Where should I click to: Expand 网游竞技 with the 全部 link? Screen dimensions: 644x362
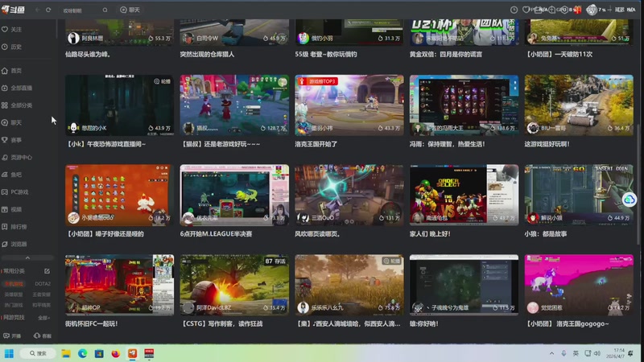click(43, 318)
